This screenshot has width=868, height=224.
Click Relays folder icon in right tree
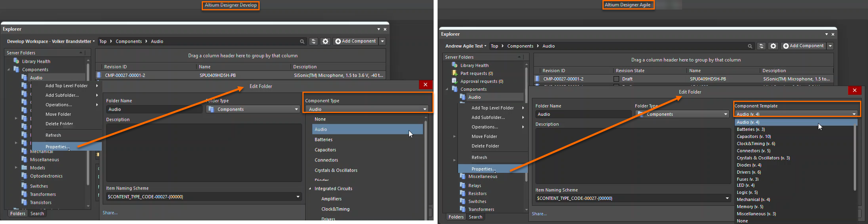(463, 185)
